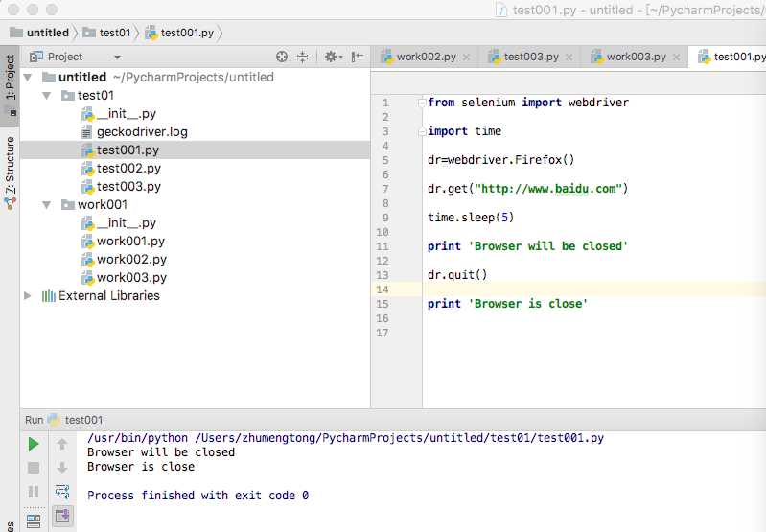Click line number 14 in the gutter
The height and width of the screenshot is (532, 766).
tap(383, 289)
